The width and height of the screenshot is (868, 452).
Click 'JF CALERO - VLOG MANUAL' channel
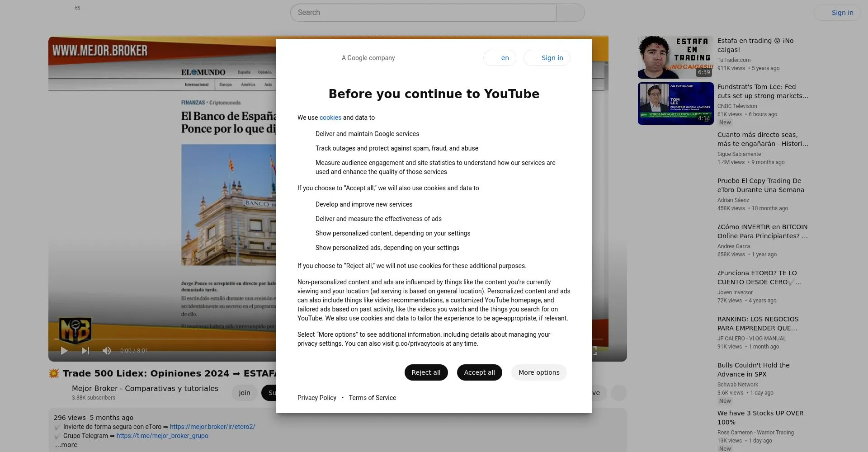click(752, 339)
